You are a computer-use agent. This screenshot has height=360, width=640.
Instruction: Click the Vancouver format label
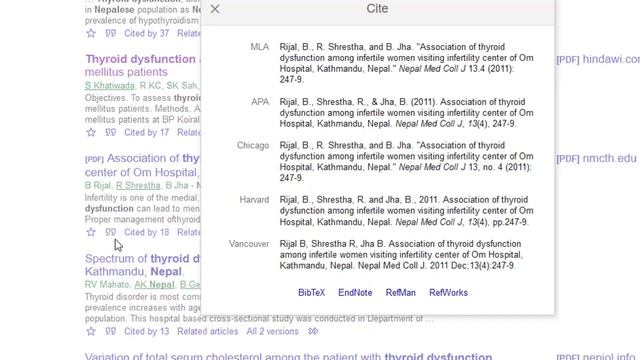[249, 244]
